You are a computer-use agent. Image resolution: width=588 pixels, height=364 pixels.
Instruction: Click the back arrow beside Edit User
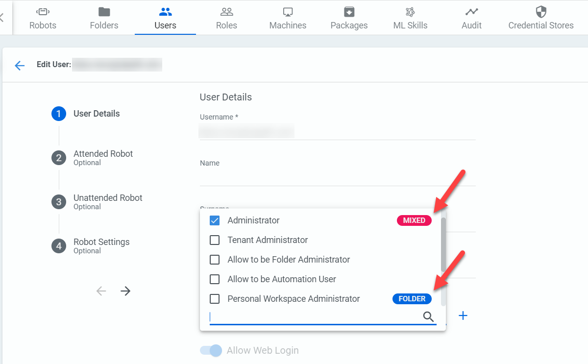pos(19,65)
